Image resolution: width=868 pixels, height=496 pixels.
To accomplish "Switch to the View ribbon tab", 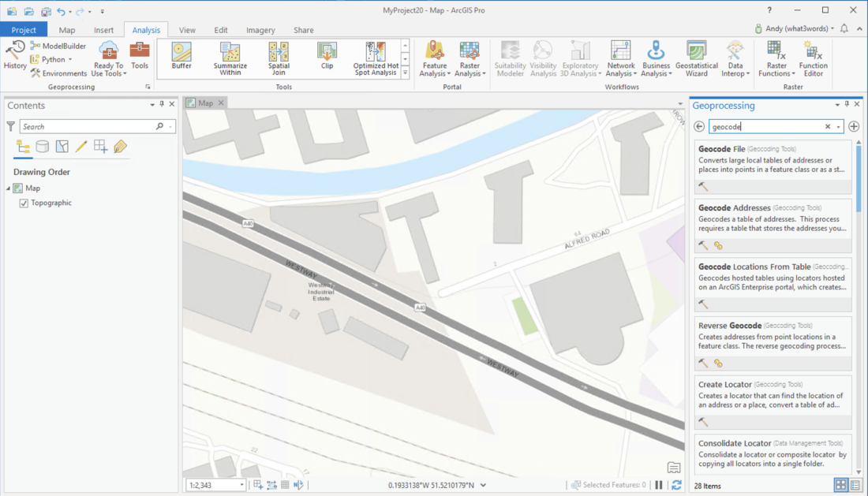I will (x=187, y=30).
